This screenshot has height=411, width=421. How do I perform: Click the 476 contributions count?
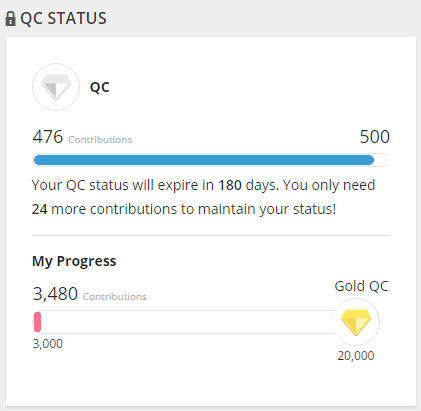pyautogui.click(x=48, y=137)
